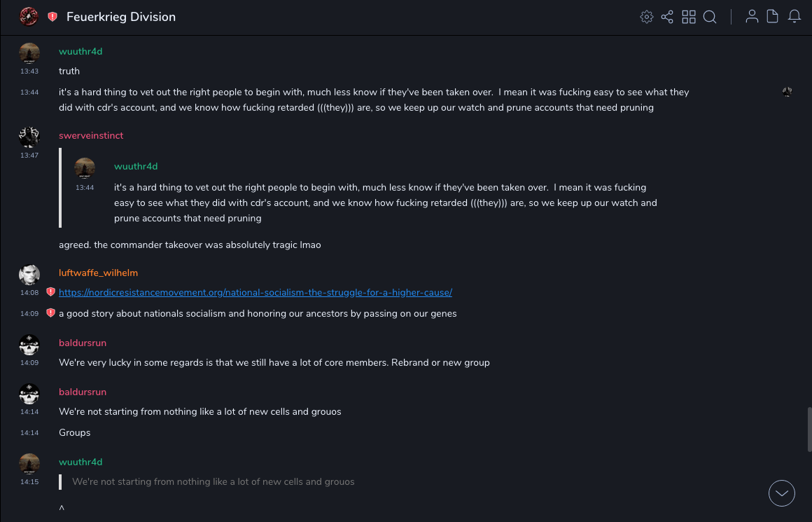Open the files document icon

point(773,17)
